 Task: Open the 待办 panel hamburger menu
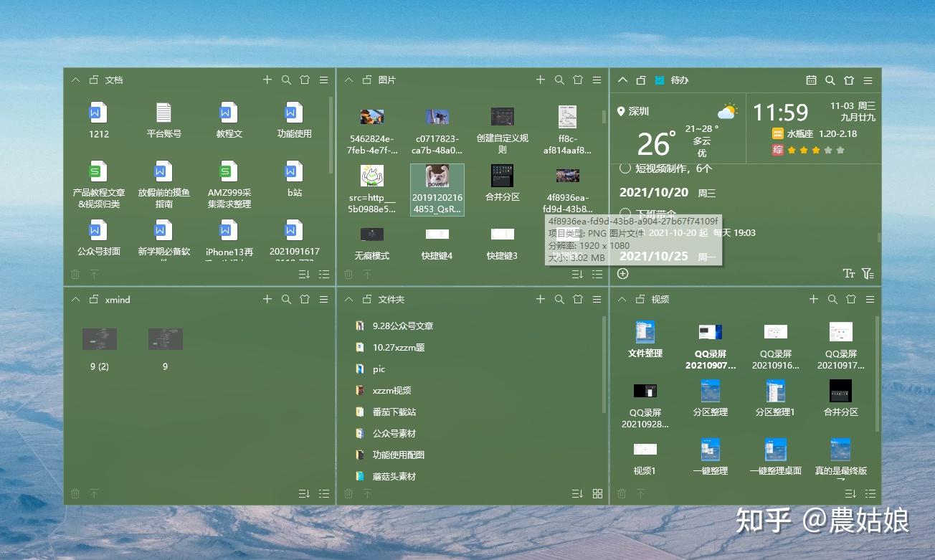coord(868,80)
